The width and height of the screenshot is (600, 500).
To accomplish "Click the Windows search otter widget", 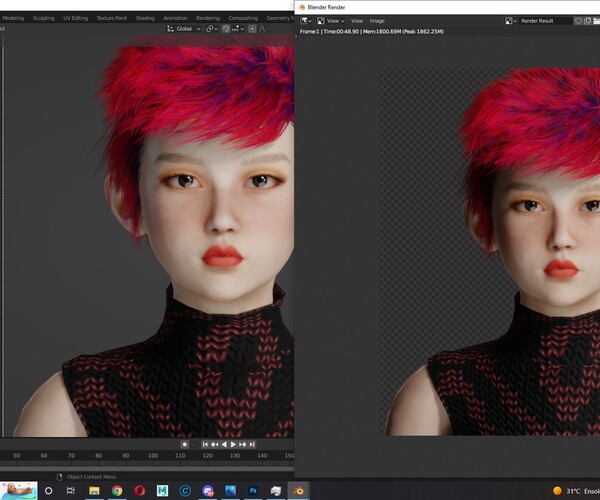I will pos(19,490).
